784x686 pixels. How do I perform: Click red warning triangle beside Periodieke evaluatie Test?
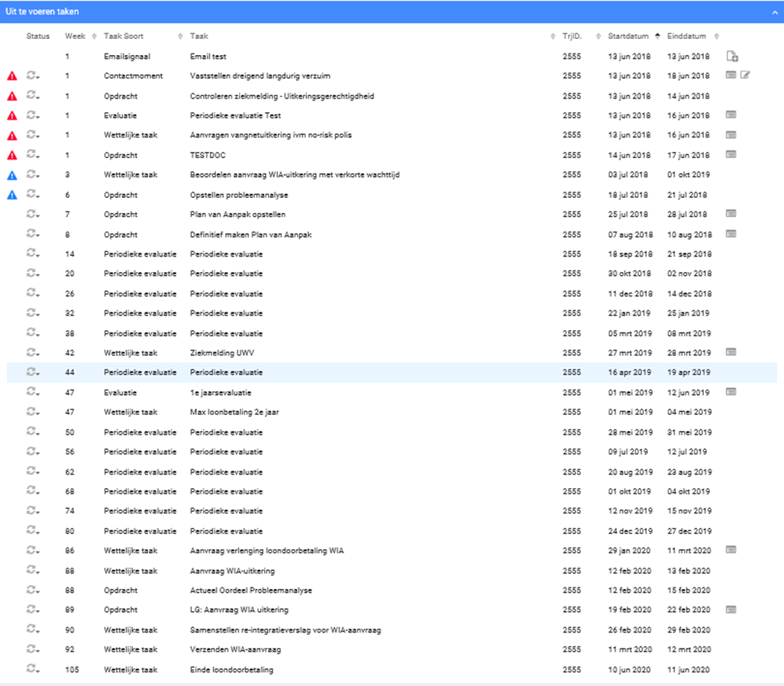[12, 115]
